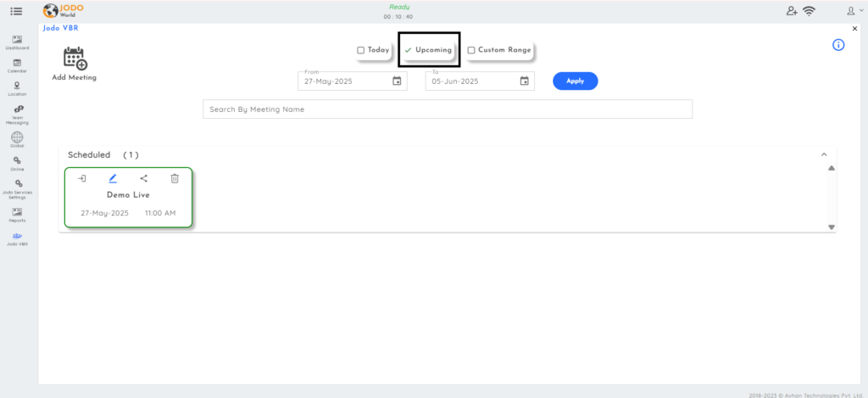Click the Jodo World logo
Image resolution: width=868 pixels, height=398 pixels.
pos(63,10)
